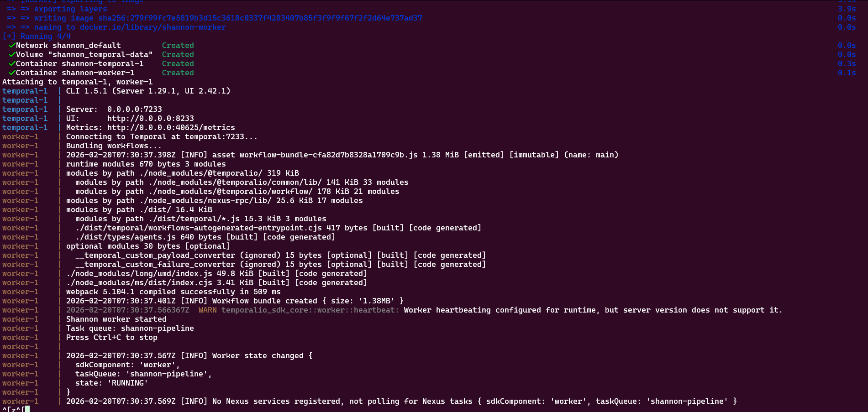
Task: Click the checkmark beside Container shannon-temporal-1
Action: click(x=12, y=63)
